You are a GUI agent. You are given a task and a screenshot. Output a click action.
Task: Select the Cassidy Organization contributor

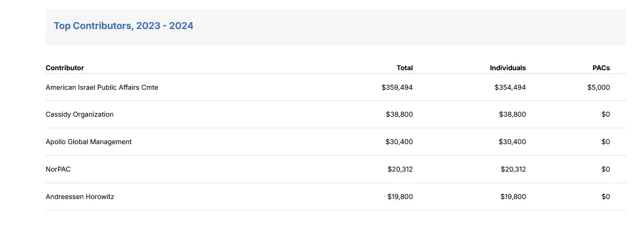[x=80, y=114]
